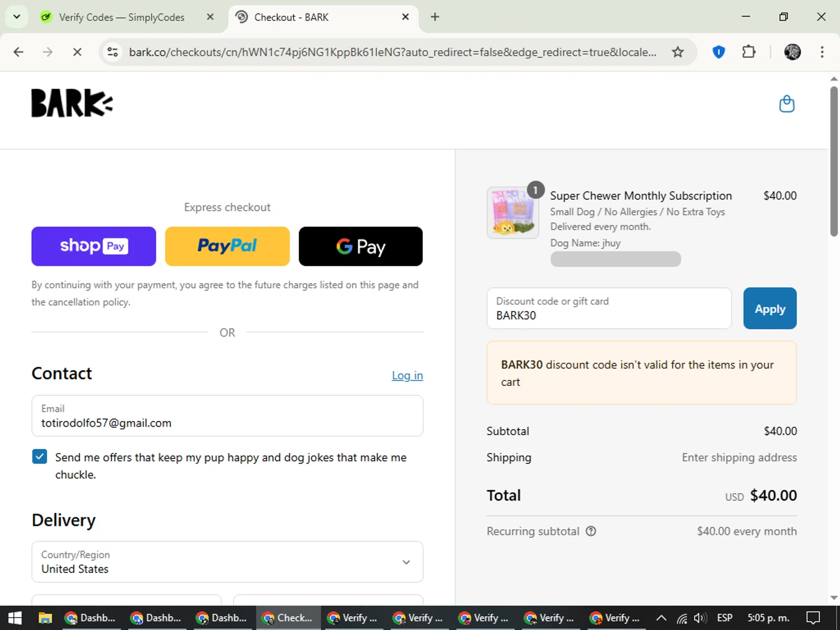Click the browser forward arrow
This screenshot has height=630, width=840.
pos(48,52)
